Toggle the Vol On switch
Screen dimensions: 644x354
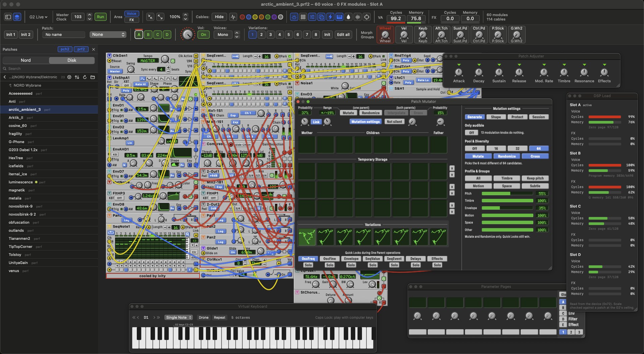click(x=204, y=35)
